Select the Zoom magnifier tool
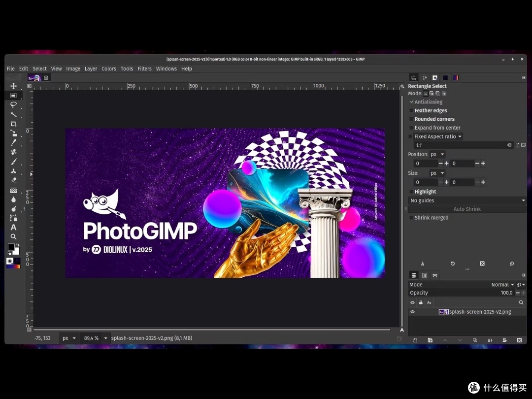Screen dimensions: 532x399 pyautogui.click(x=14, y=236)
